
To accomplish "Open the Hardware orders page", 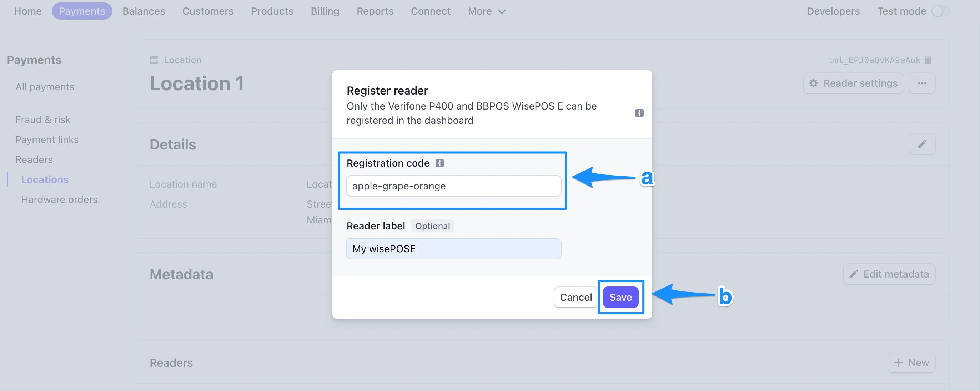I will (59, 199).
